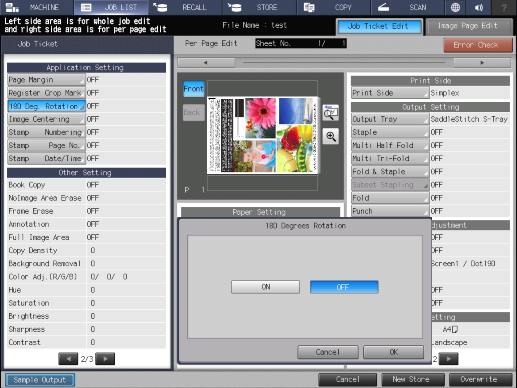Turn ON 180 degrees rotation
This screenshot has height=388, width=517.
point(265,287)
